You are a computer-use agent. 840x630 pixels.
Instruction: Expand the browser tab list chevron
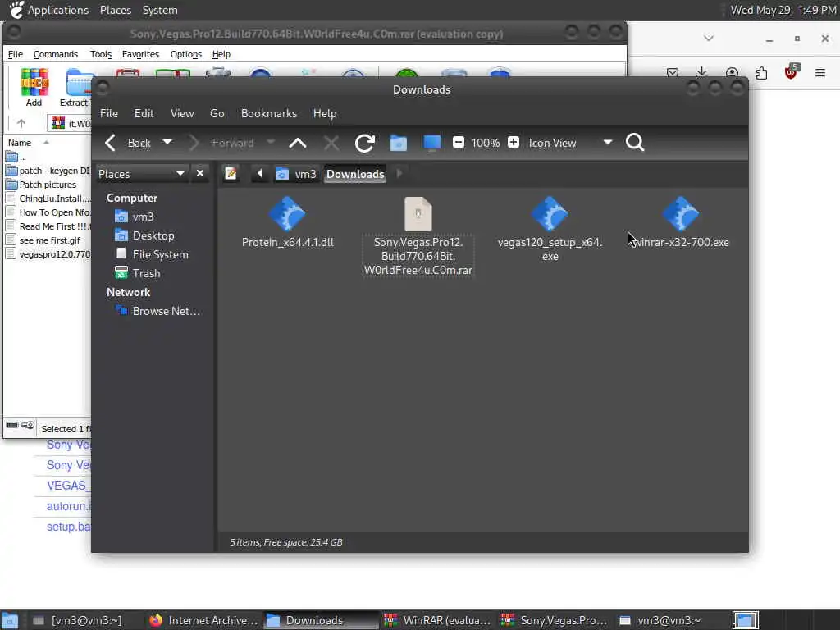709,38
